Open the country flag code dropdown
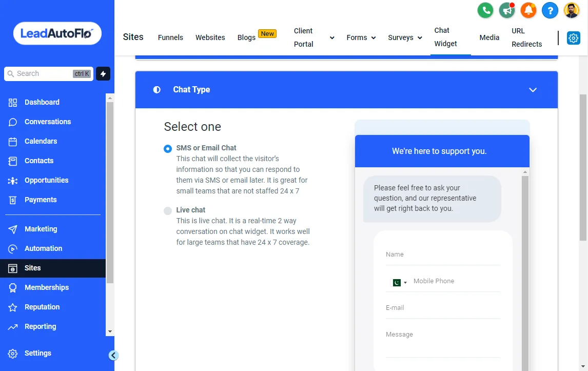Viewport: 588px width, 371px height. (399, 282)
